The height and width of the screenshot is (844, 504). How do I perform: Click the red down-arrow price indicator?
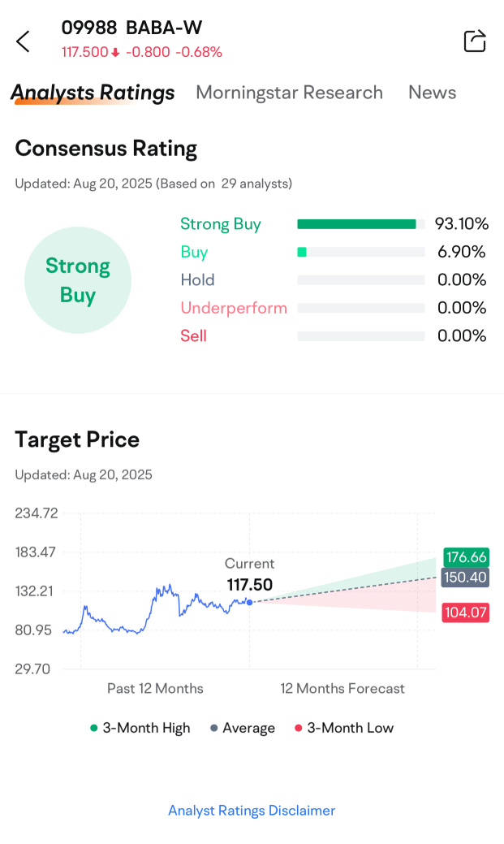pyautogui.click(x=115, y=53)
